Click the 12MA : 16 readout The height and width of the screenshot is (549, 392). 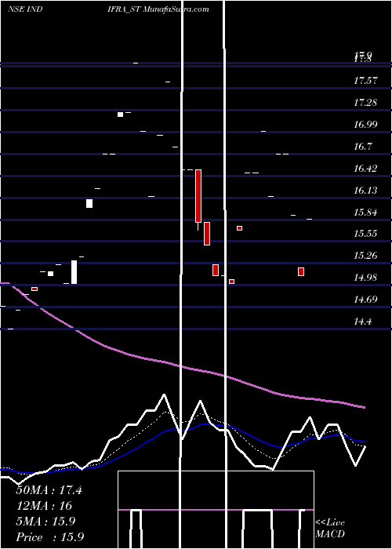pyautogui.click(x=44, y=506)
